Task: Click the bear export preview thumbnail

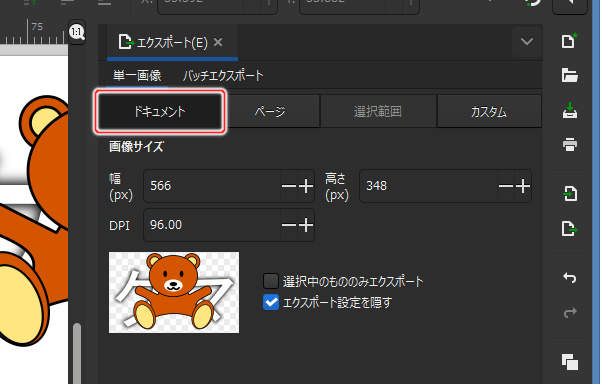Action: click(x=174, y=292)
